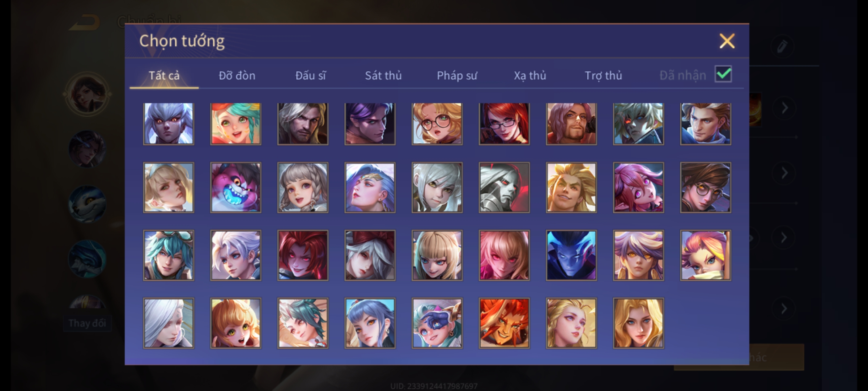Toggle the Đã nhận checkbox

click(x=723, y=74)
